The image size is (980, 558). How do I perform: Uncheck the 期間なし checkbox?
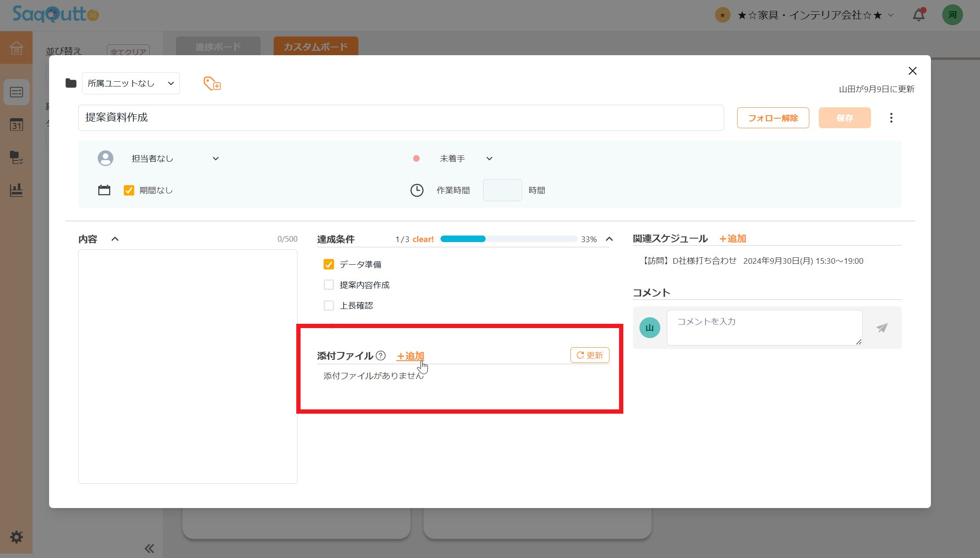click(x=129, y=190)
